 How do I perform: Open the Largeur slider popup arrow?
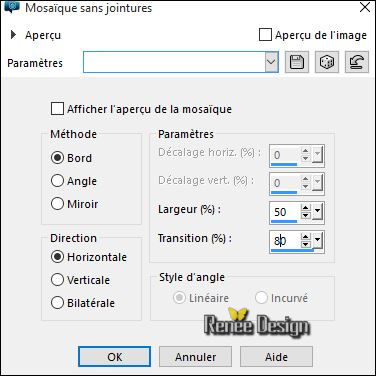pos(317,211)
